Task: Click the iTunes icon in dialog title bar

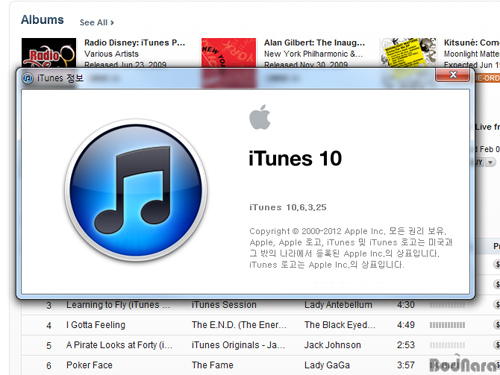Action: [x=28, y=79]
